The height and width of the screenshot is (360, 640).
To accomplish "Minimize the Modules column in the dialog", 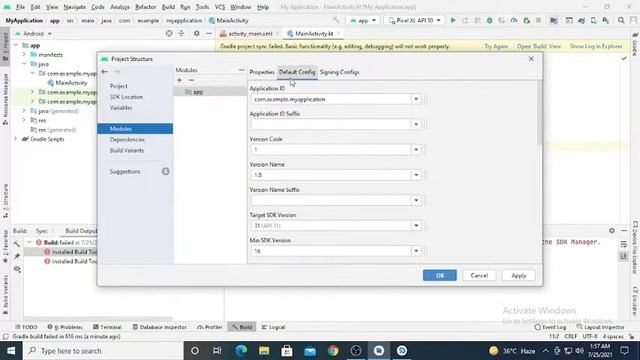I will pos(241,70).
